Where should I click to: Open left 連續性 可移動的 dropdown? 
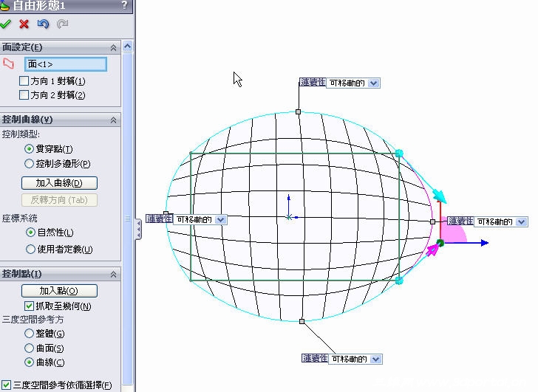(x=221, y=219)
